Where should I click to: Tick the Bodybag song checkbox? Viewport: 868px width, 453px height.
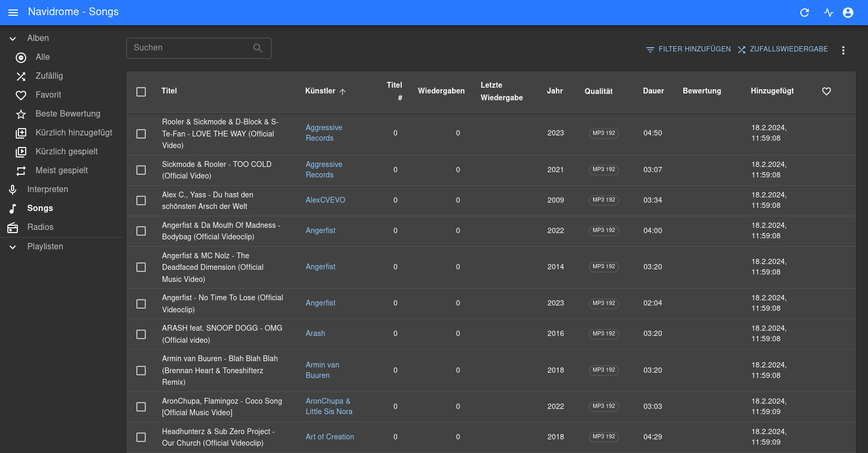(141, 231)
